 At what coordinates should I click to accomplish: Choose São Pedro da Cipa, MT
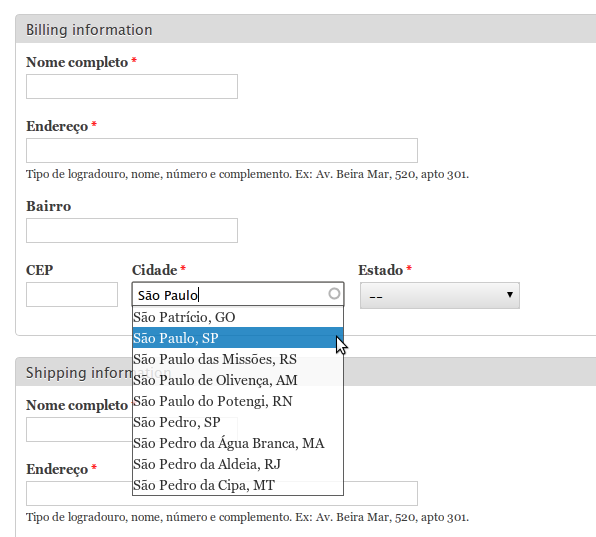[238, 485]
